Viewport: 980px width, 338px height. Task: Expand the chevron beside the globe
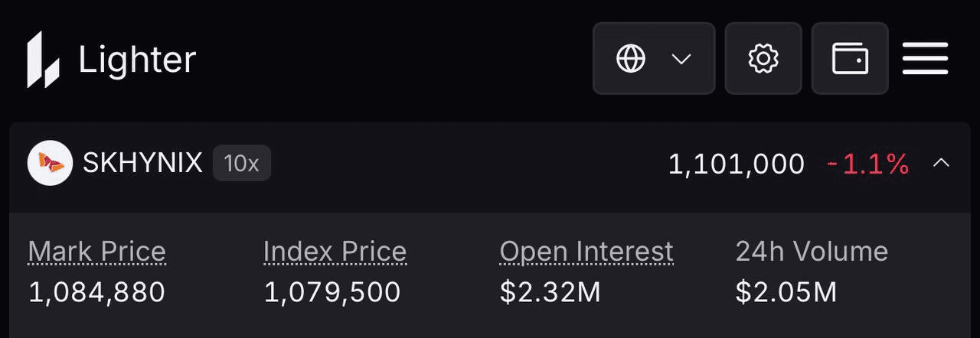[681, 59]
